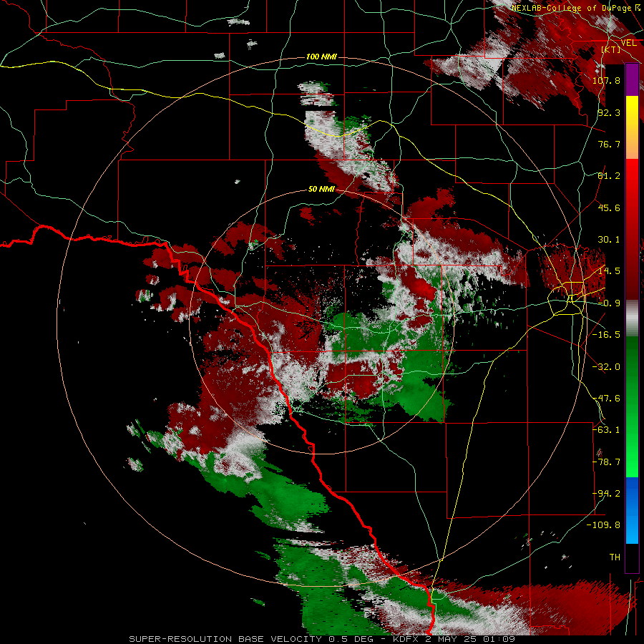Pick the purple segment of the color bar

click(632, 79)
